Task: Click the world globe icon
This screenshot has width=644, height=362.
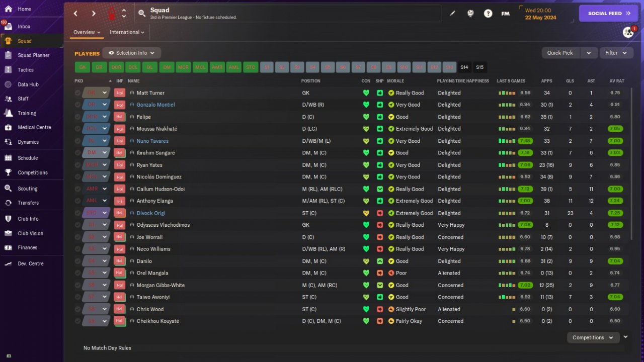Action: click(x=470, y=14)
